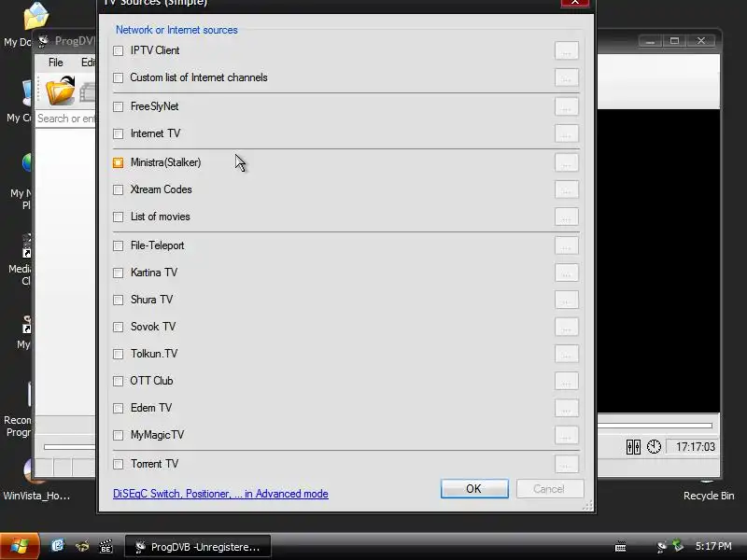Enable the IPTV Client checkbox
Screen dimensions: 747x560
pyautogui.click(x=119, y=50)
